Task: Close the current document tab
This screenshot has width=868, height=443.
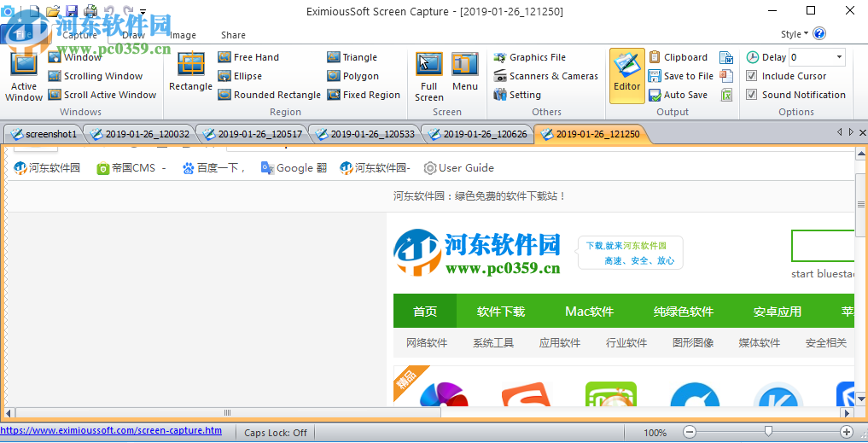Action: coord(863,132)
